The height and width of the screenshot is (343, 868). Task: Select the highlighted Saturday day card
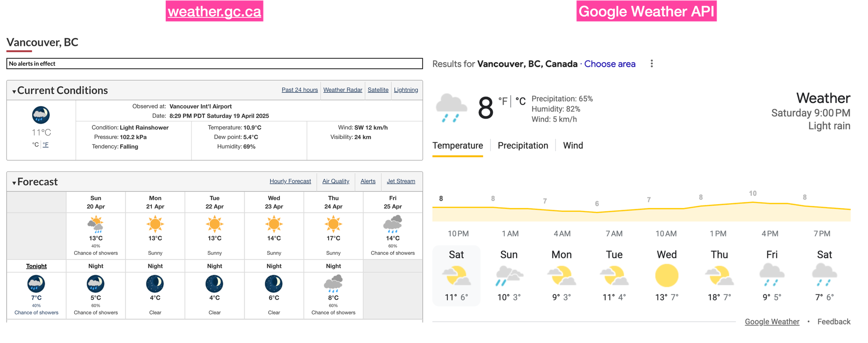tap(457, 276)
